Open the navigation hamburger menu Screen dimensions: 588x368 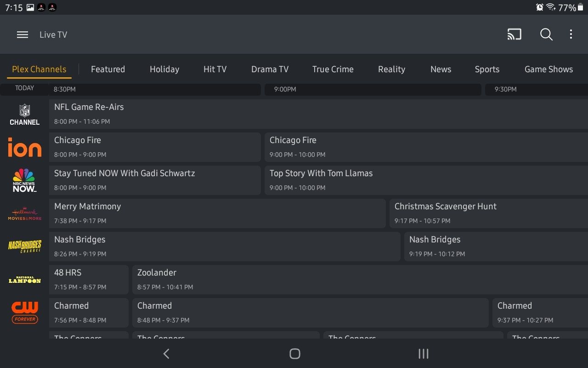[22, 34]
